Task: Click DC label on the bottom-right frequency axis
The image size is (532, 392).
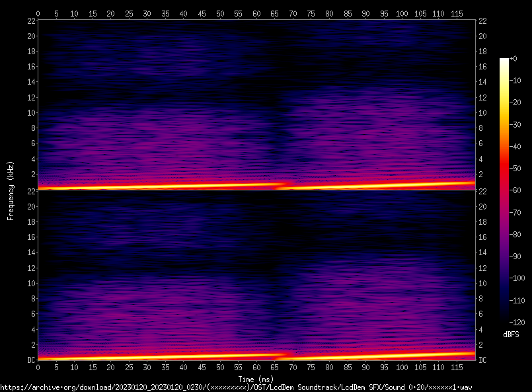Action: point(482,360)
